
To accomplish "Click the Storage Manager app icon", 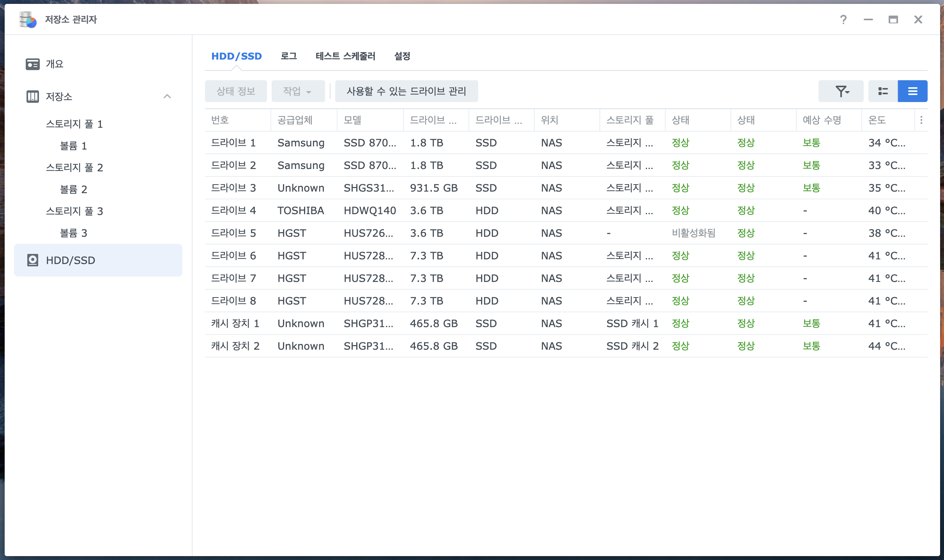I will click(x=28, y=19).
